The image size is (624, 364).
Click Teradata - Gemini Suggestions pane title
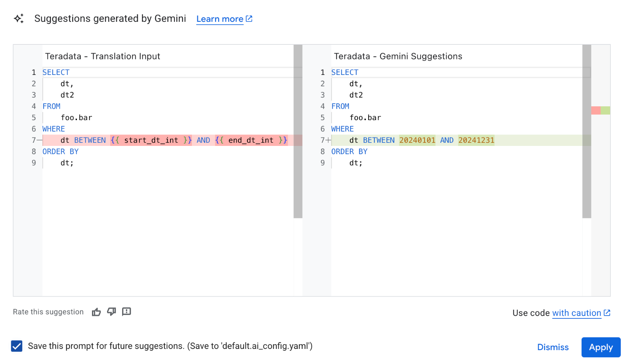click(398, 56)
